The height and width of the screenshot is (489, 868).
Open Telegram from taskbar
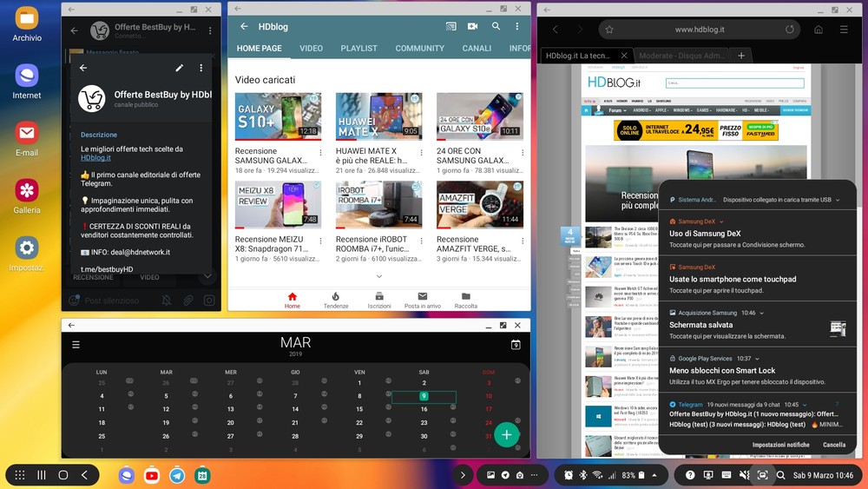pos(177,475)
